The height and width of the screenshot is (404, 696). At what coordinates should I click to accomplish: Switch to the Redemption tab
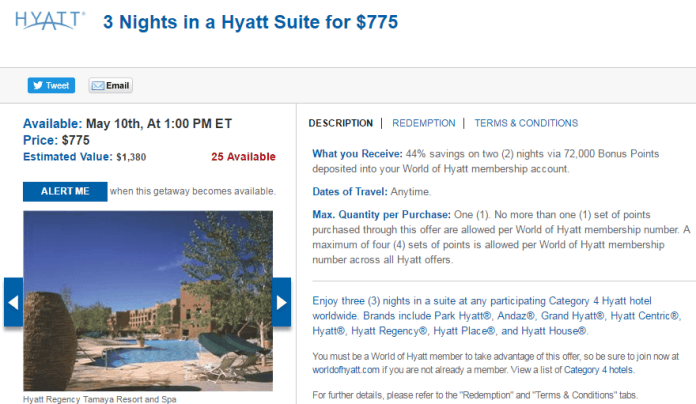[423, 123]
